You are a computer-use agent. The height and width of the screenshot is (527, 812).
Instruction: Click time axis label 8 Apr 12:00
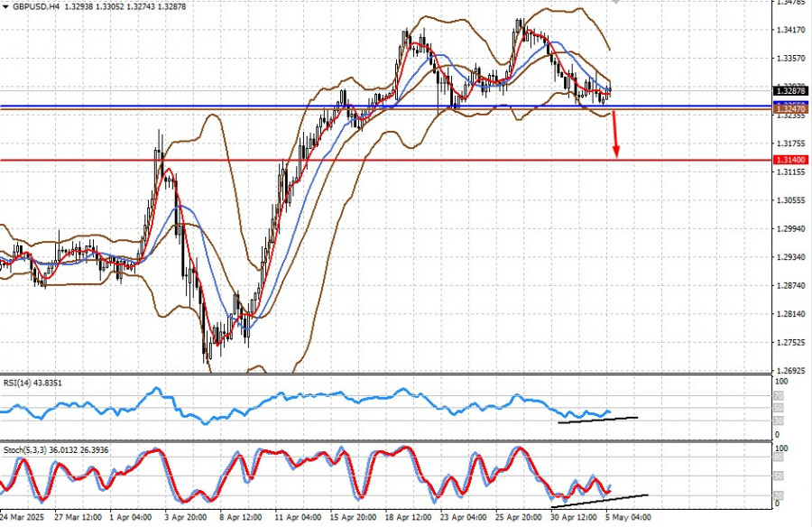click(241, 517)
